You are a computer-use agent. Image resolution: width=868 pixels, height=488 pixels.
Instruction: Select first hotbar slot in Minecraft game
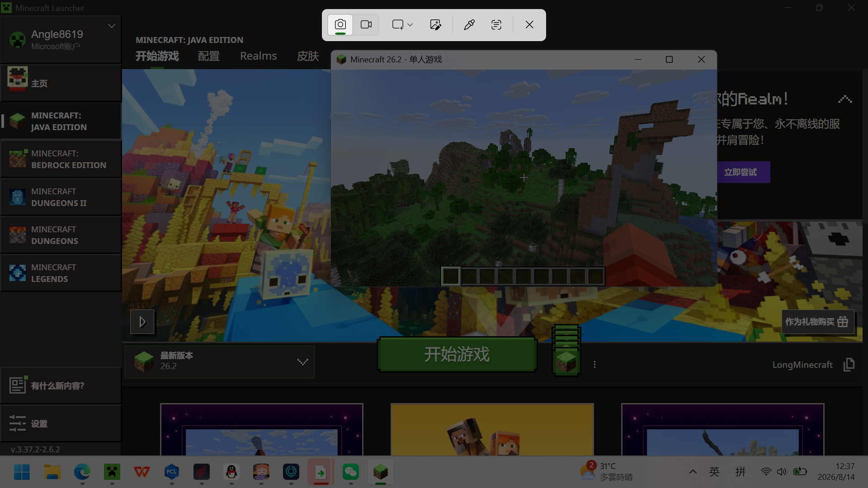[x=451, y=276]
